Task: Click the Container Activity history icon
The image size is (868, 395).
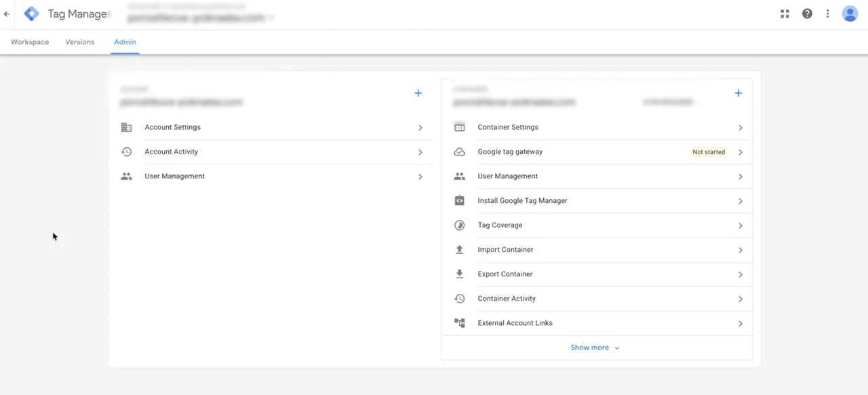Action: [459, 298]
